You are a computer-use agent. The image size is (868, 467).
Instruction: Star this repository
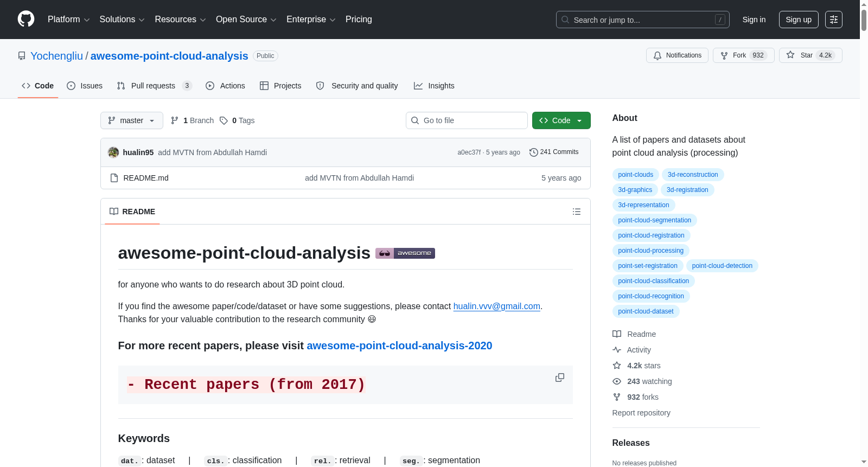coord(810,55)
